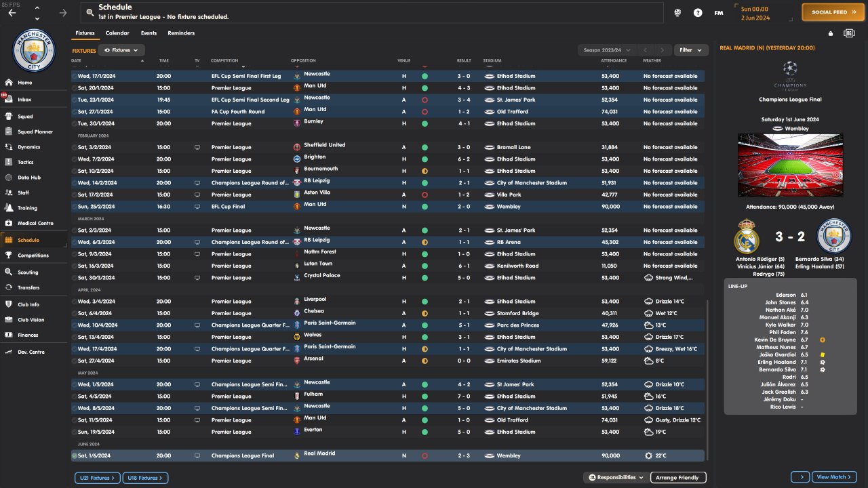Open Dev. Centre in the sidebar

(x=31, y=352)
